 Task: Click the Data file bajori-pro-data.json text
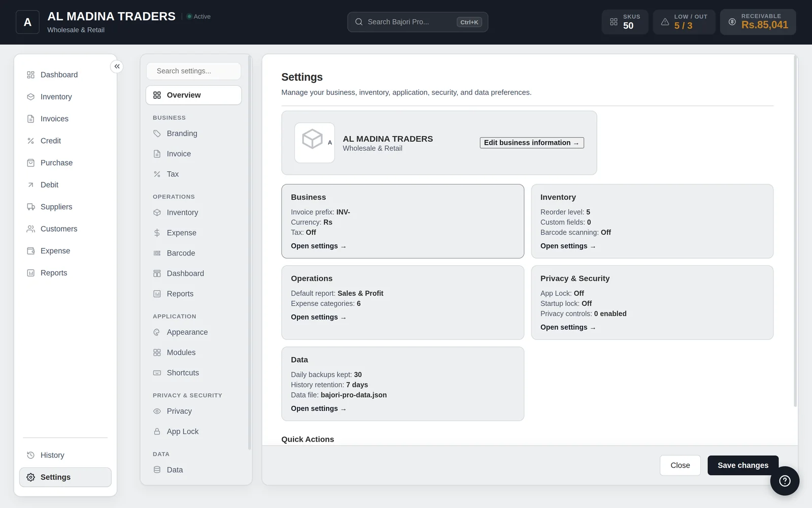339,395
